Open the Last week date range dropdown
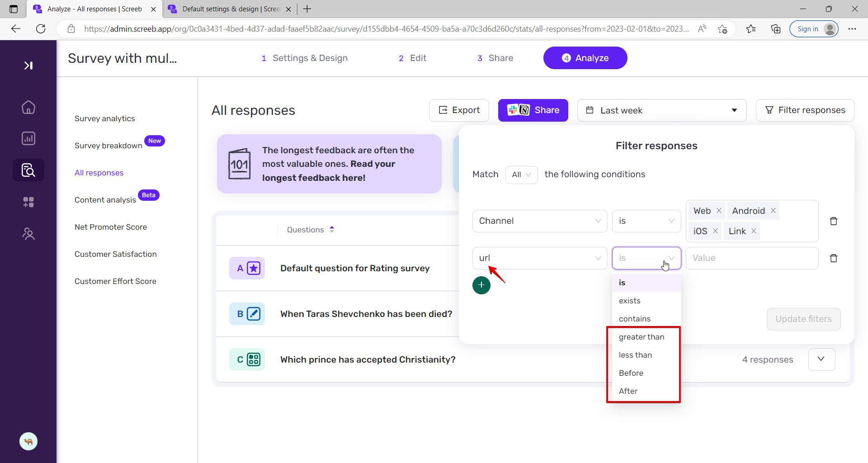This screenshot has width=868, height=463. pos(662,110)
